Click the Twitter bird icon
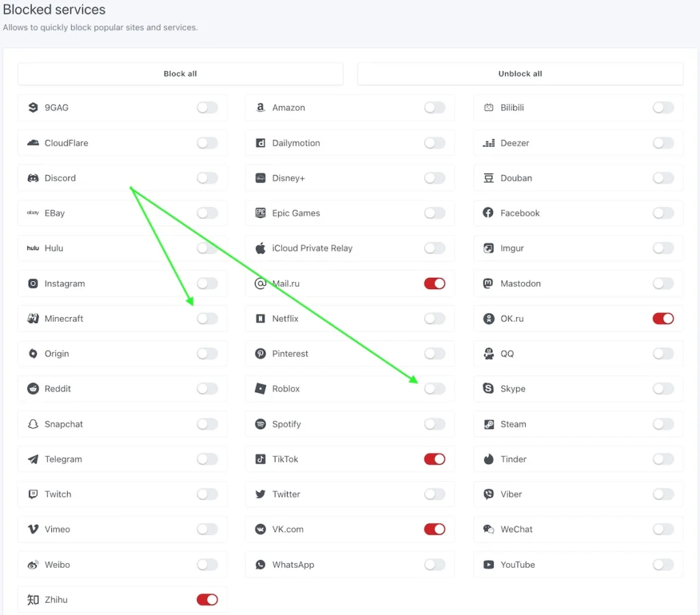 pos(260,495)
